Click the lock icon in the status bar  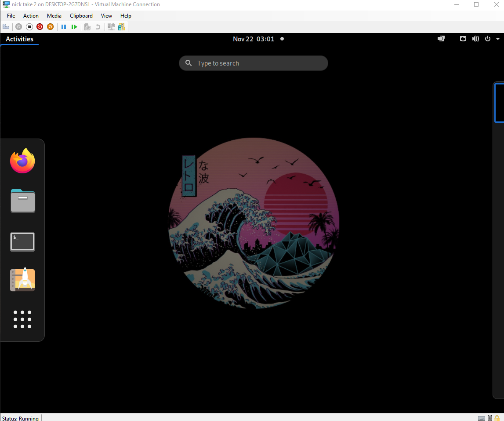497,418
